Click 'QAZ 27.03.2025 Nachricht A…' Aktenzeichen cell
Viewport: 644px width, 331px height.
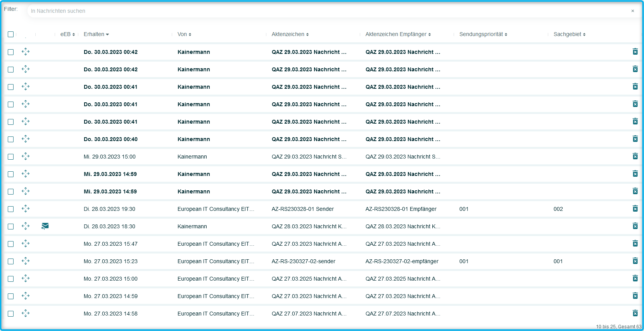coord(309,279)
